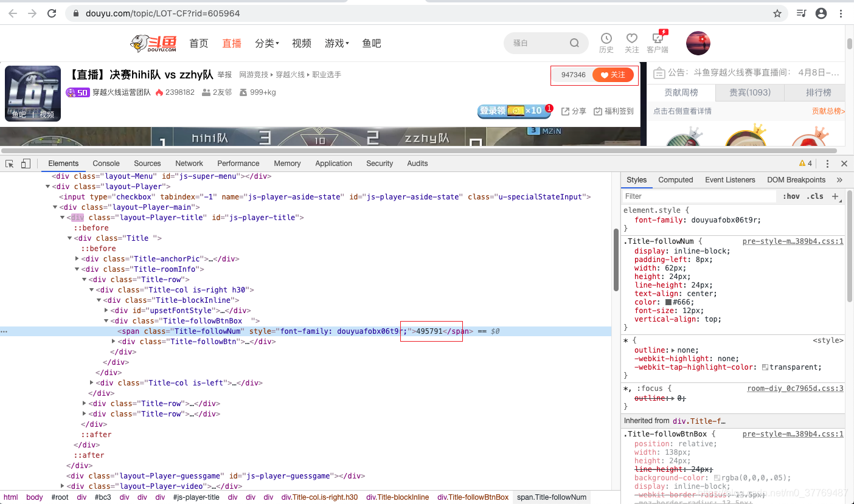The image size is (854, 504).
Task: Close DevTools with the X icon
Action: tap(844, 164)
